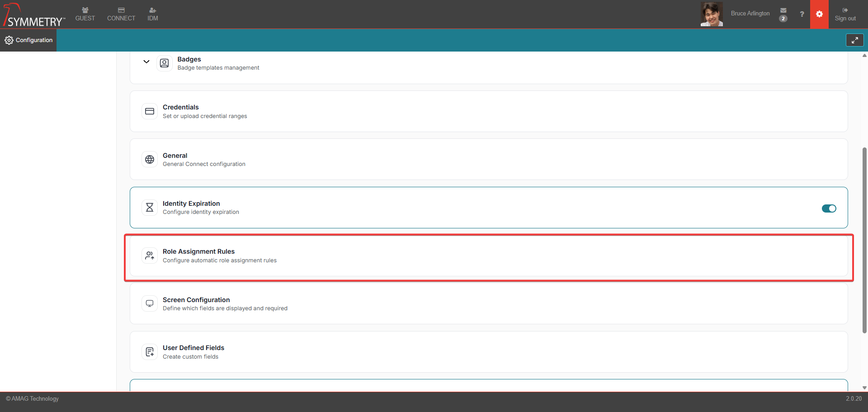Click the vertical scrollbar down arrow
868x412 pixels.
pyautogui.click(x=864, y=388)
